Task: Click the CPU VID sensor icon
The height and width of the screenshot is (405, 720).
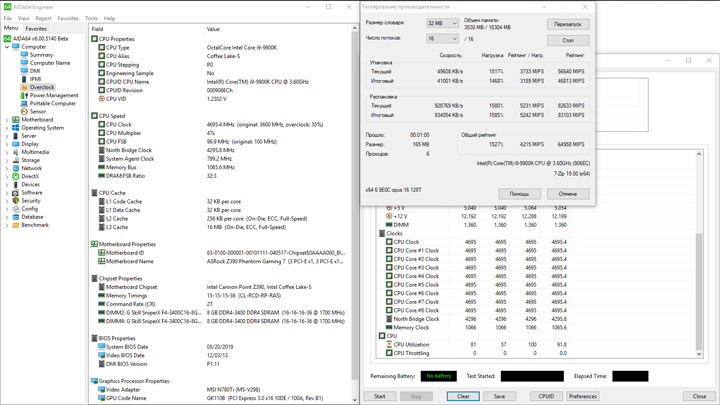Action: point(101,99)
